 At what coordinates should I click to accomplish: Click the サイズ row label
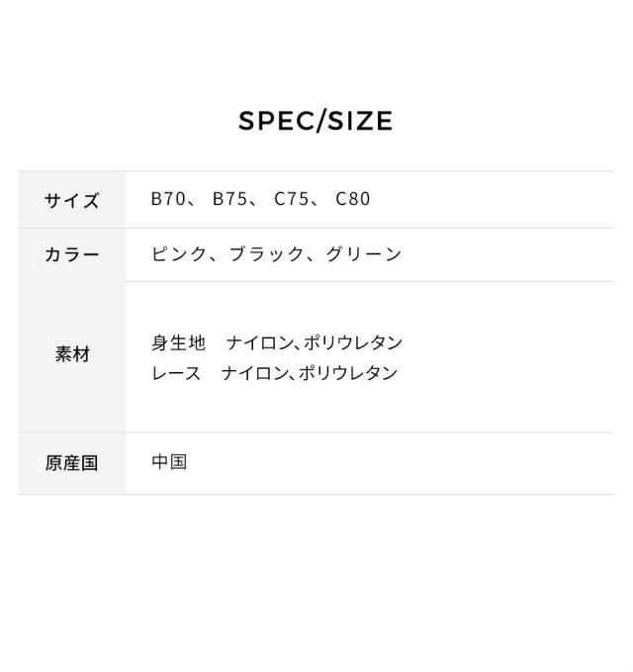coord(72,200)
